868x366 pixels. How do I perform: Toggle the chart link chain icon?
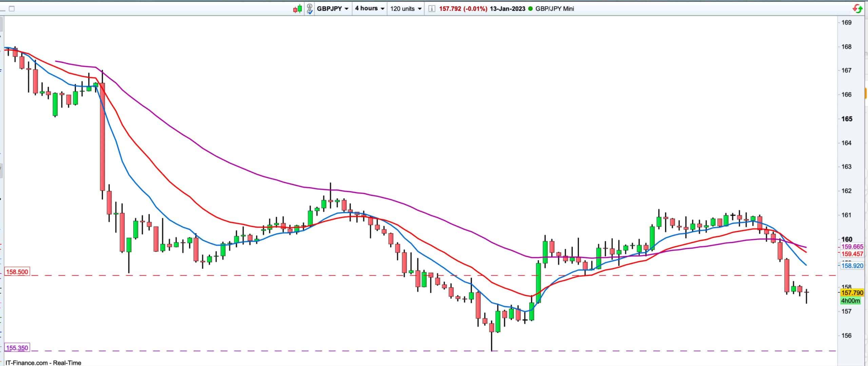(x=310, y=9)
